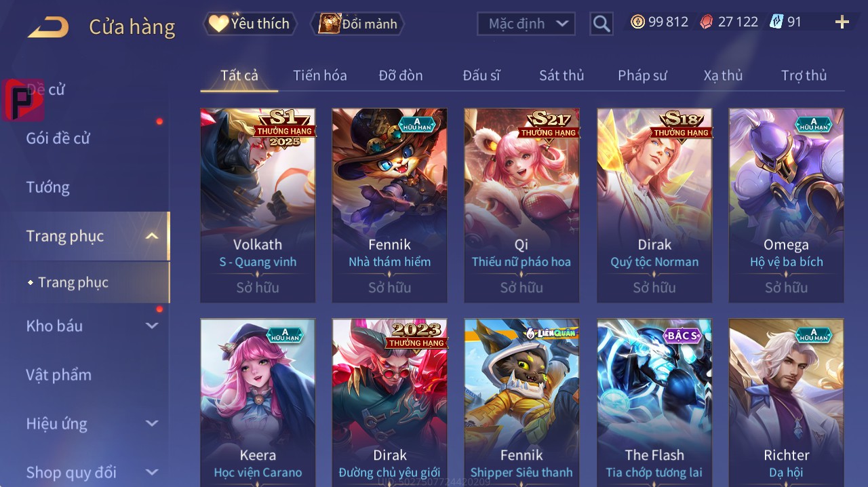This screenshot has height=487, width=868.
Task: Tap the gold coin balance icon
Action: pyautogui.click(x=637, y=22)
